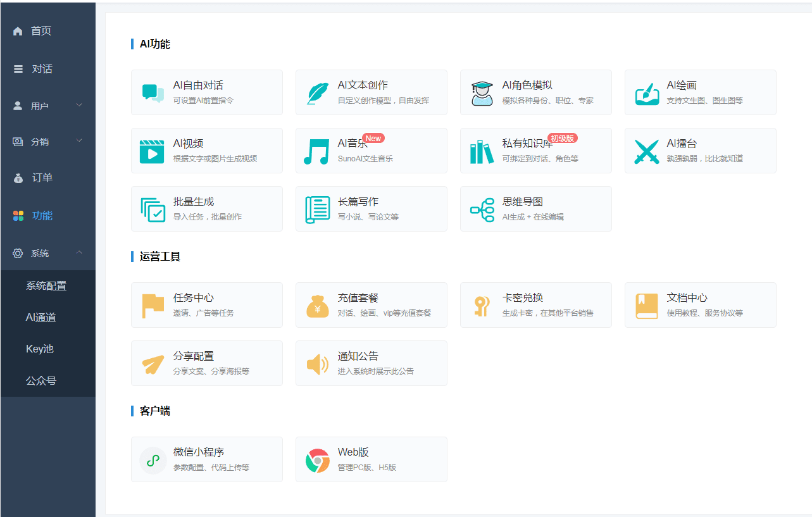The image size is (812, 517).
Task: Click the text 写小说、写论文等
Action: pos(368,217)
